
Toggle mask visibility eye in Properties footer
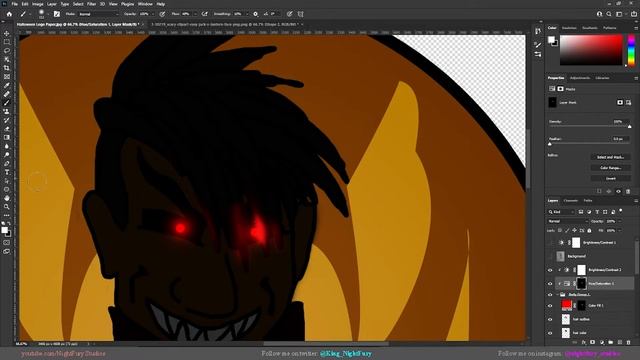(x=618, y=191)
